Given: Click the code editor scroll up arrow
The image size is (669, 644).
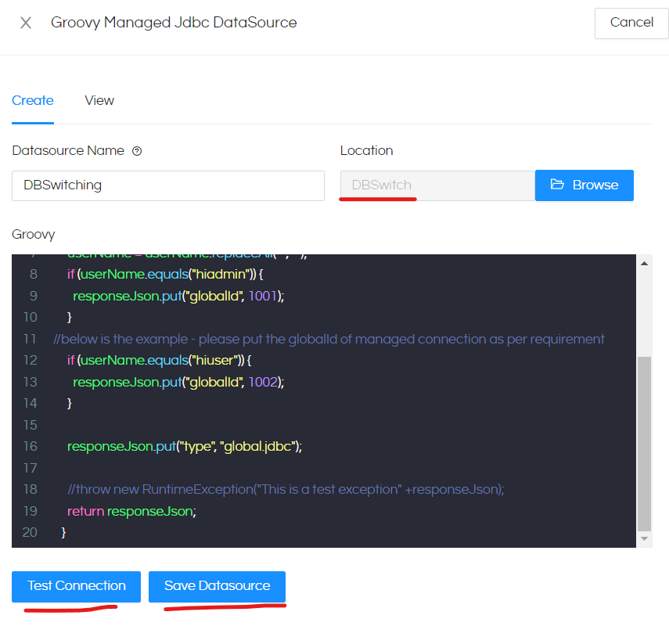Looking at the screenshot, I should point(644,264).
